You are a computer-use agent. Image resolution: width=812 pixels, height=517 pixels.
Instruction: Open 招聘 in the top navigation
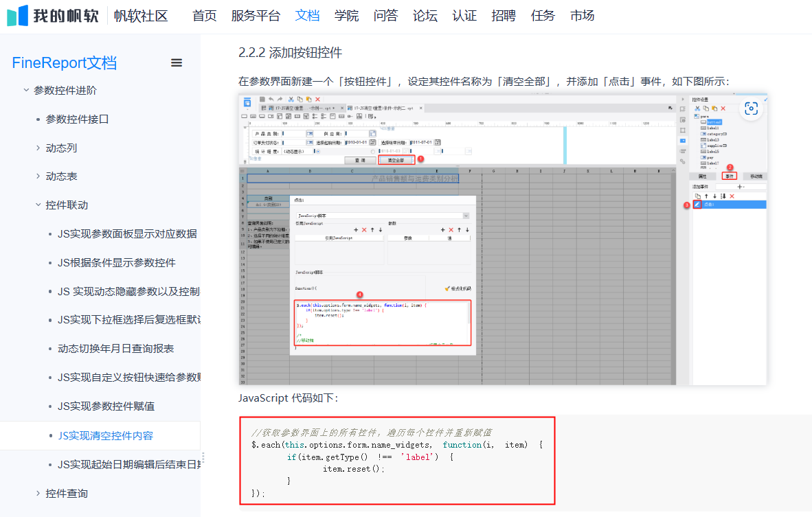(x=504, y=16)
